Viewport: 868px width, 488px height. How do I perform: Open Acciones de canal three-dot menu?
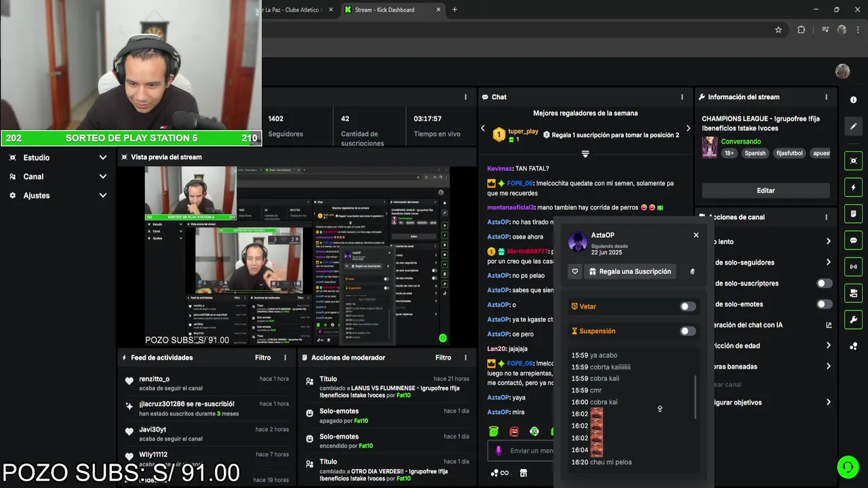coord(826,217)
